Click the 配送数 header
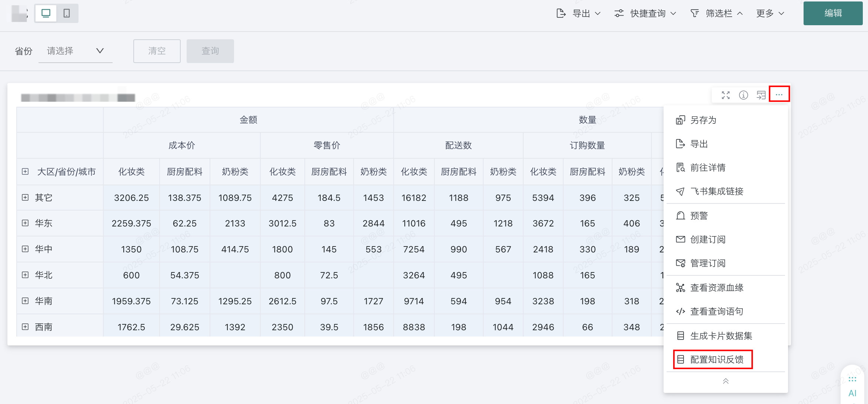This screenshot has height=404, width=868. point(458,145)
